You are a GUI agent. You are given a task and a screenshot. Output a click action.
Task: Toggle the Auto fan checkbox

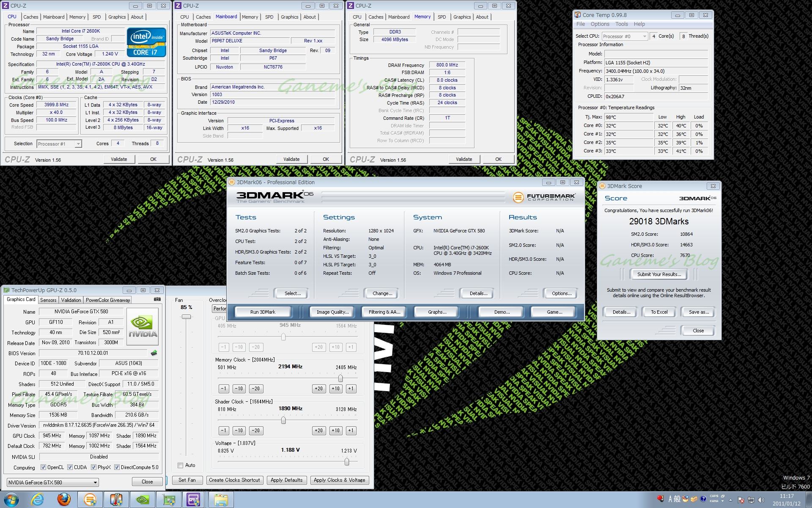(x=181, y=465)
